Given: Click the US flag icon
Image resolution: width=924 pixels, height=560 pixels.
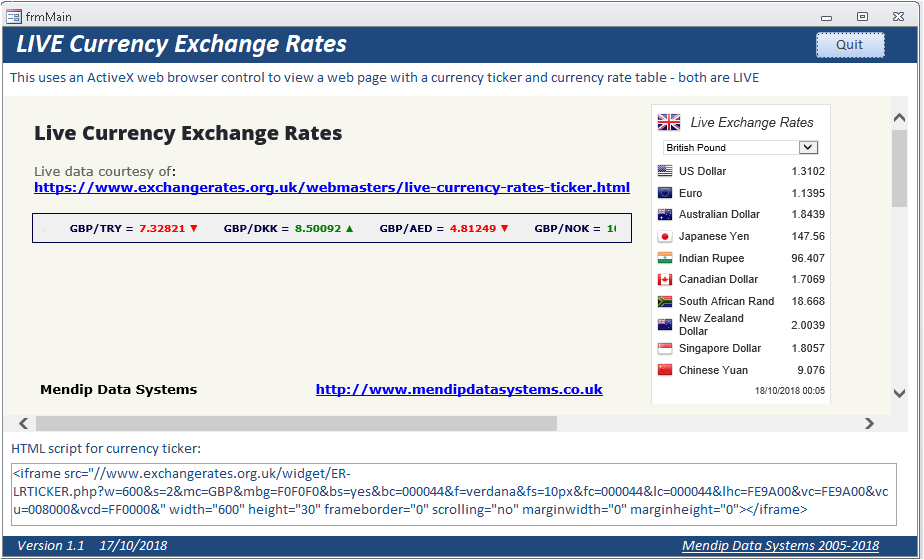Looking at the screenshot, I should 665,171.
